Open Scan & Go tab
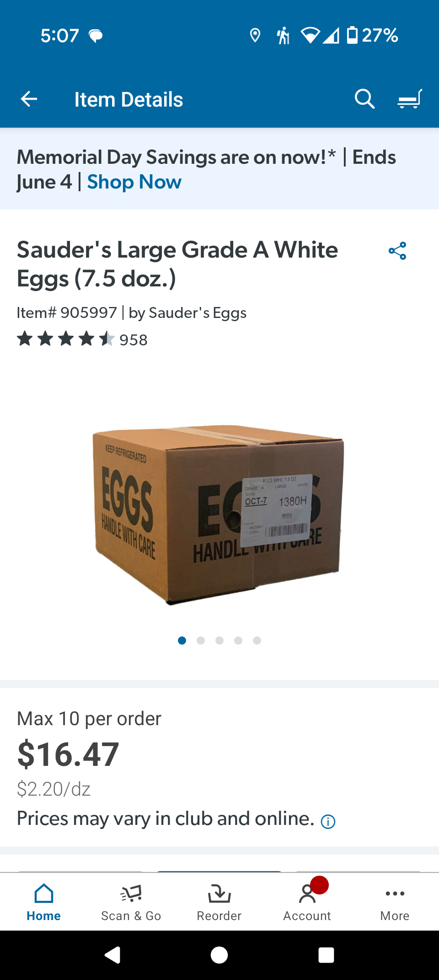439x980 pixels. click(131, 902)
